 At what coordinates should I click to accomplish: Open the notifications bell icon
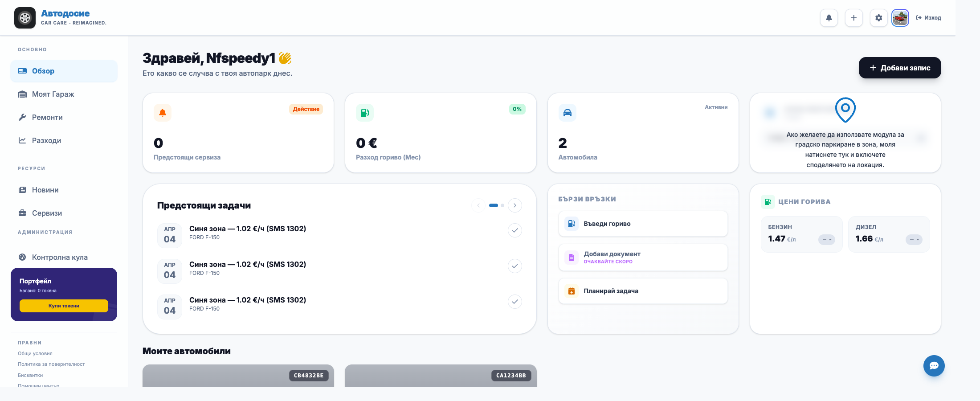tap(829, 18)
